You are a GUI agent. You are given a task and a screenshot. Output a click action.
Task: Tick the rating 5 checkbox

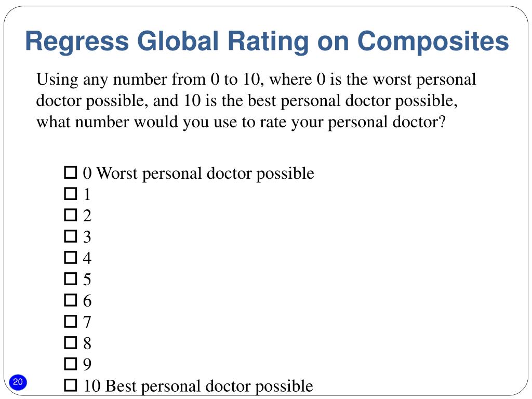point(71,279)
